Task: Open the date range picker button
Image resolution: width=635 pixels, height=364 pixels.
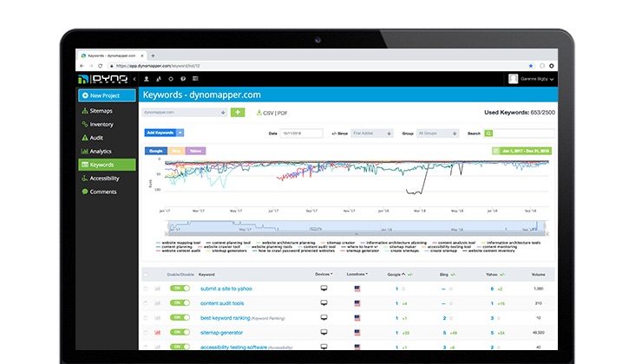Action: tap(521, 151)
